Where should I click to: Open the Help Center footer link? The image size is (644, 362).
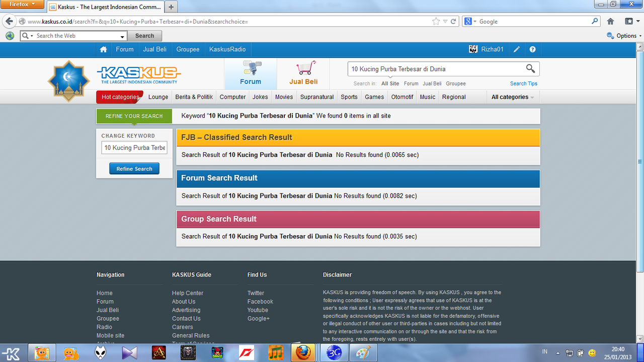(187, 293)
